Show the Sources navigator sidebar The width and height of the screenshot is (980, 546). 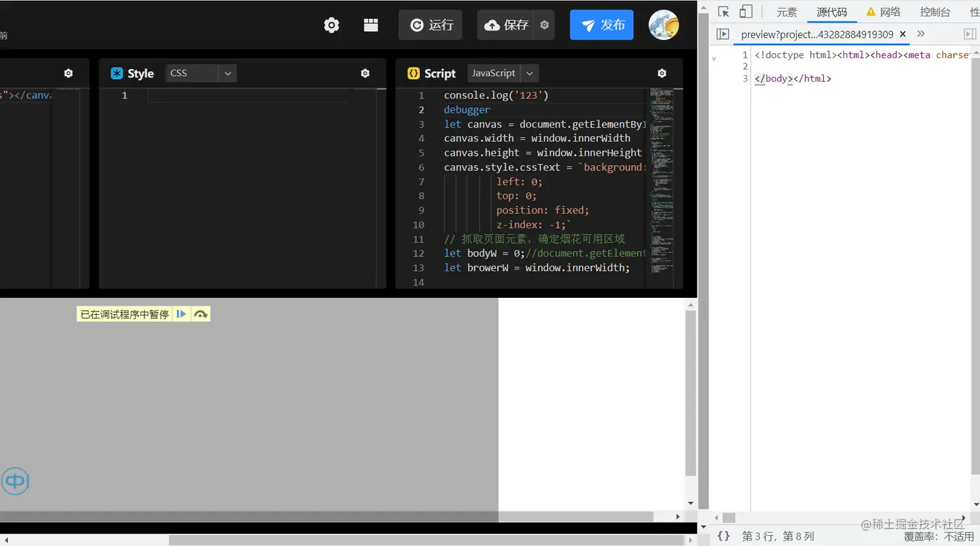(x=723, y=34)
